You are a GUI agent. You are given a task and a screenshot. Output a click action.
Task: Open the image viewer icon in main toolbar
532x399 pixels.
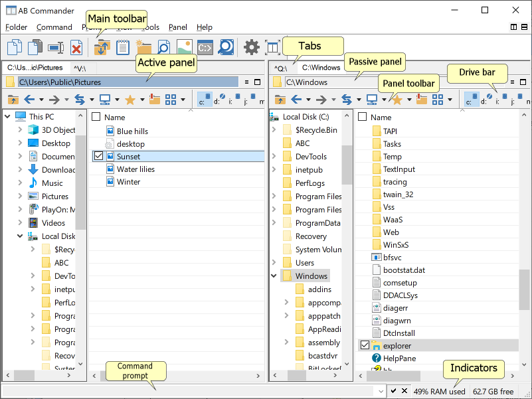click(184, 47)
